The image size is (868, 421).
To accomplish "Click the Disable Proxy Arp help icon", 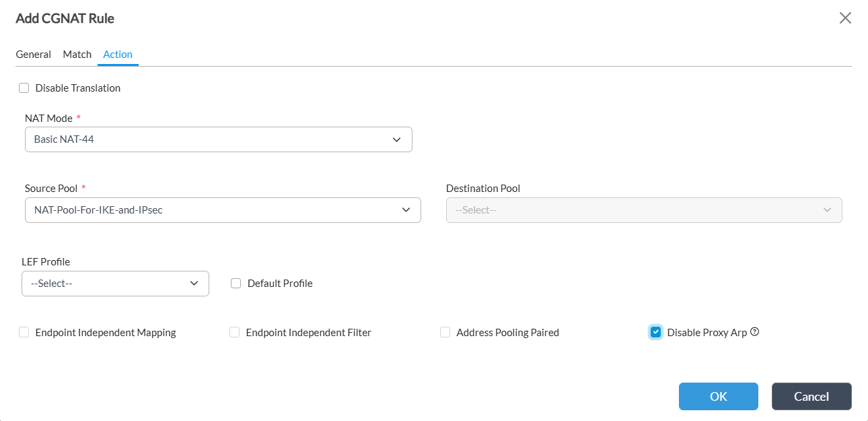I will 754,331.
